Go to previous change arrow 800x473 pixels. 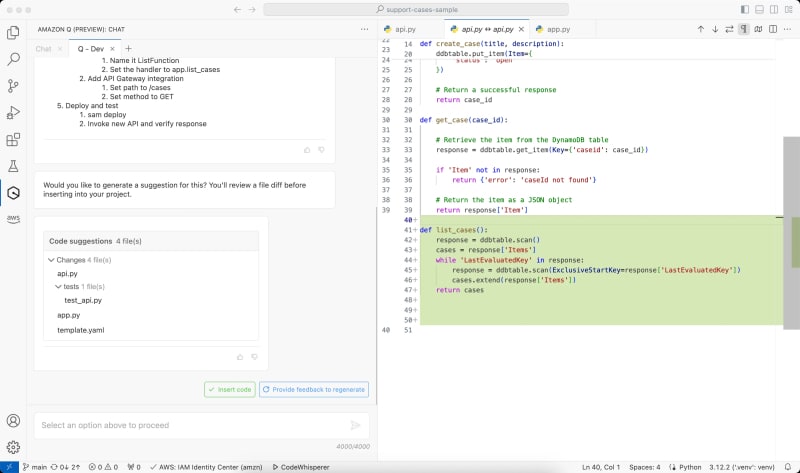pyautogui.click(x=700, y=29)
